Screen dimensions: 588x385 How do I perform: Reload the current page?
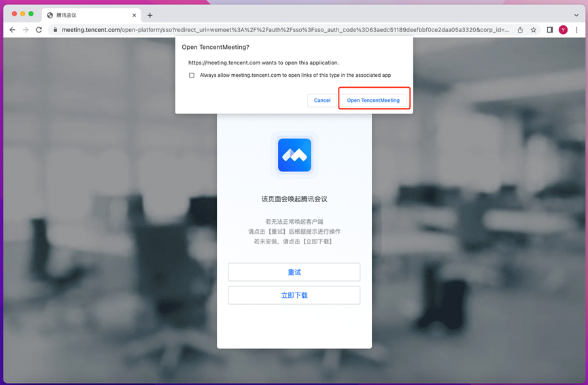tap(39, 30)
